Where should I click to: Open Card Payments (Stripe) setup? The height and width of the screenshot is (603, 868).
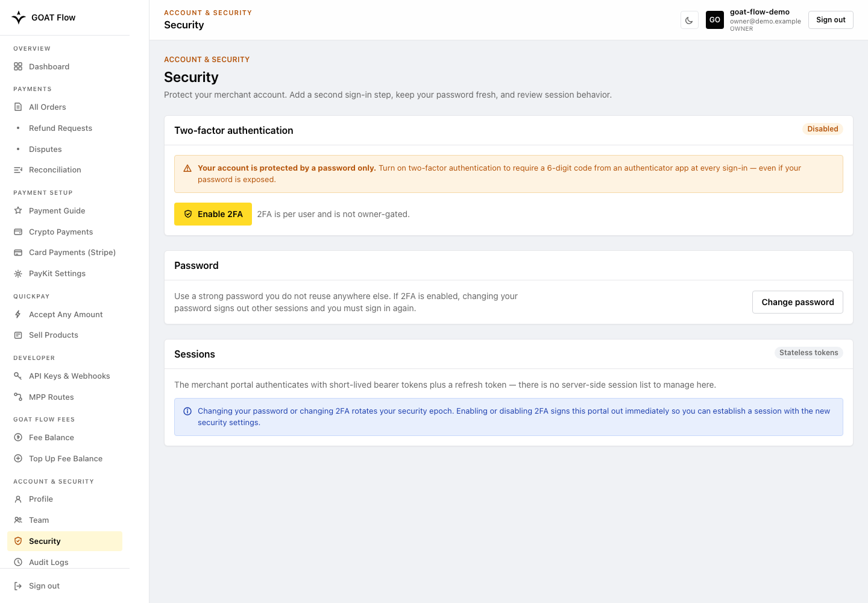coord(64,253)
